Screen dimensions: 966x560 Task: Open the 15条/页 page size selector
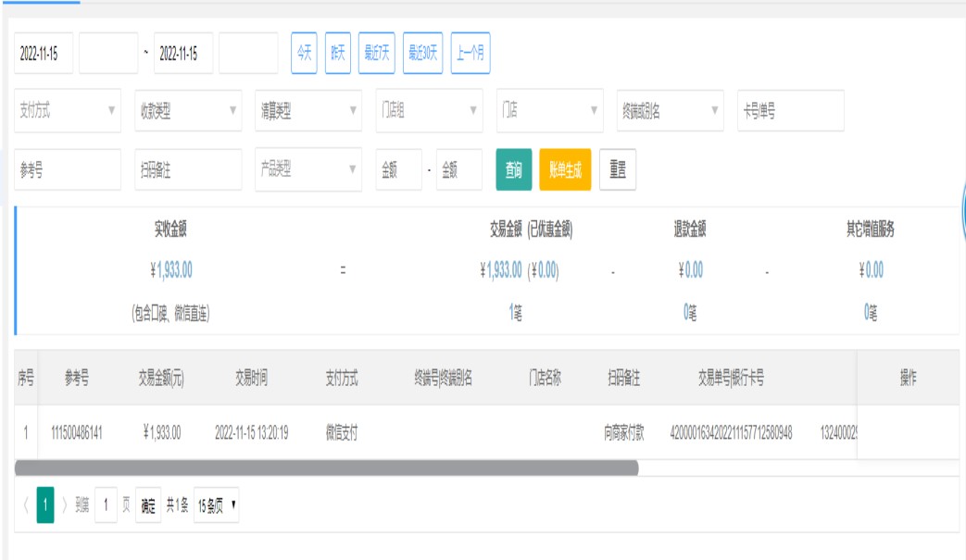click(217, 506)
